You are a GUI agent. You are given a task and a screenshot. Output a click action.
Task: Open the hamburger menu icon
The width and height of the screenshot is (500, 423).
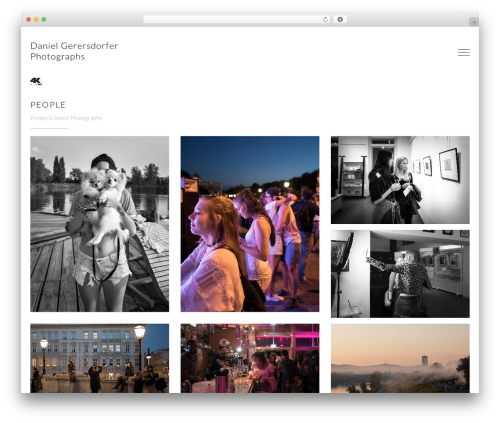coord(464,52)
